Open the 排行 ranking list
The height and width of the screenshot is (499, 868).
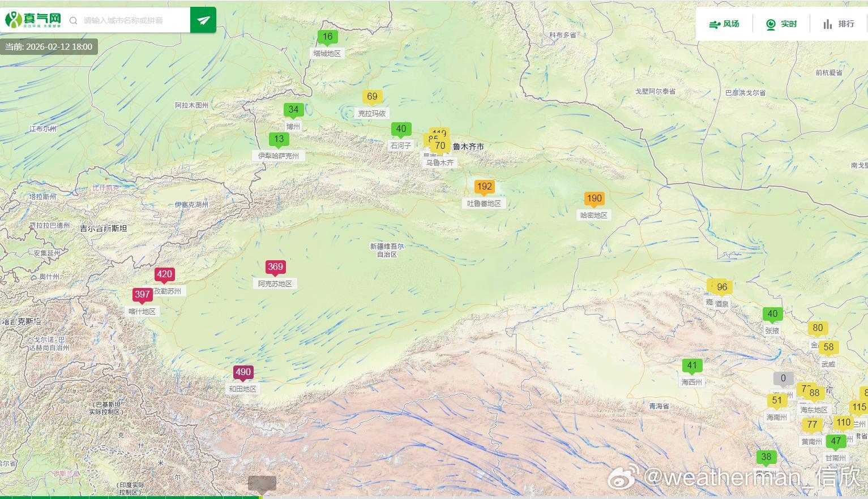pyautogui.click(x=839, y=24)
